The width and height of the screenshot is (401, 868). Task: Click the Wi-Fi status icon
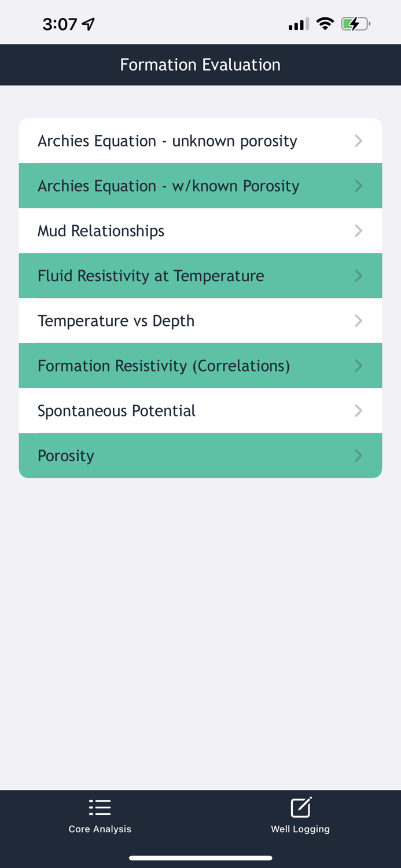click(x=325, y=23)
